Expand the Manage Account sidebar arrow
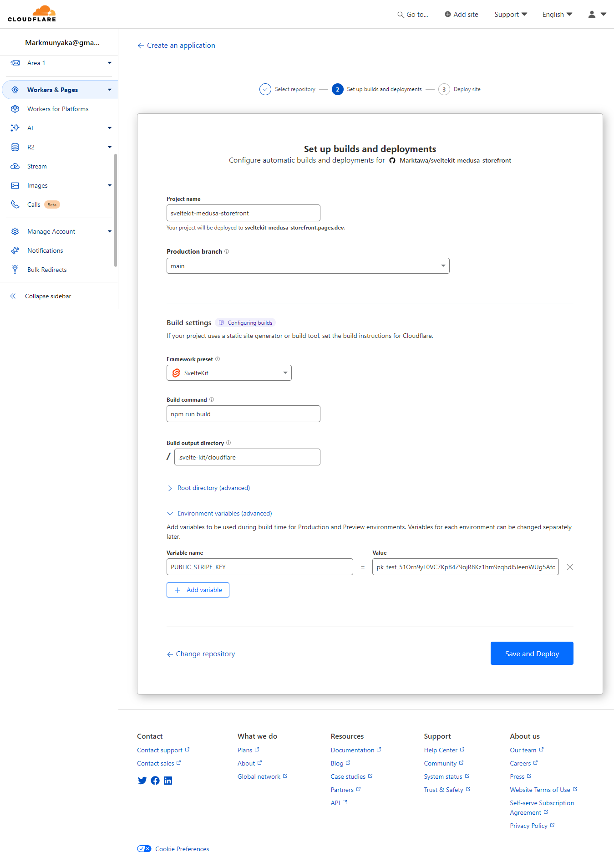 110,231
